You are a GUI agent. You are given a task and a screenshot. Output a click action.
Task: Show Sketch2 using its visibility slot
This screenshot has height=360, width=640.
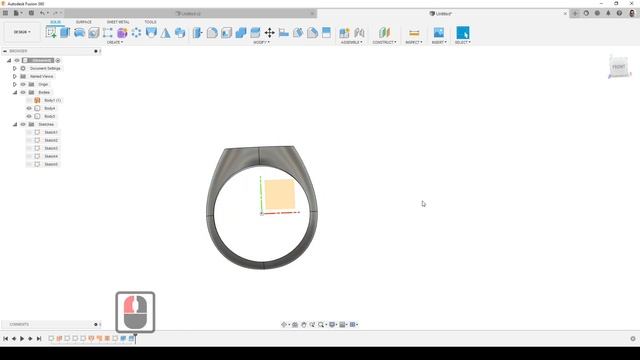(29, 140)
